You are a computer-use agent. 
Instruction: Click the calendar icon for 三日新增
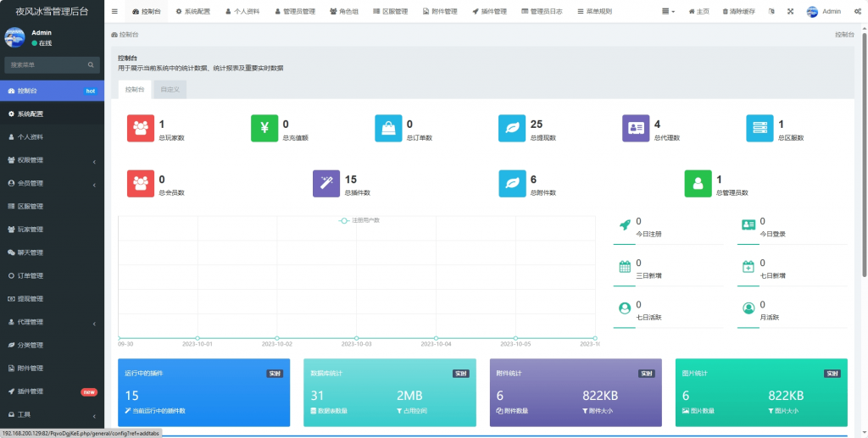coord(625,267)
